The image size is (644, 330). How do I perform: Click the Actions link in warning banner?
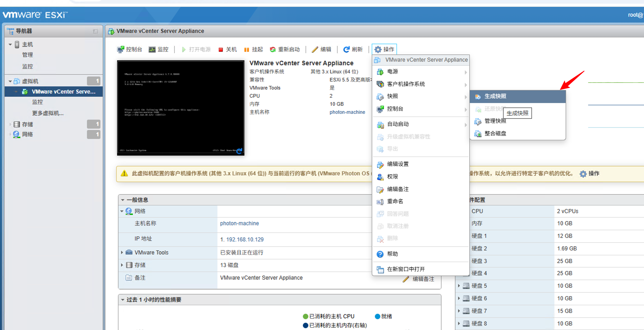589,174
